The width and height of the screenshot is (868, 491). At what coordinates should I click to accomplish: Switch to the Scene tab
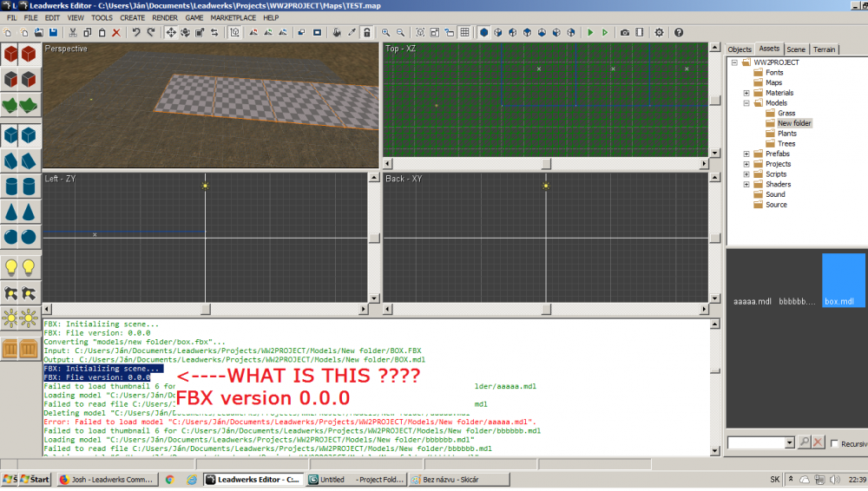point(796,49)
